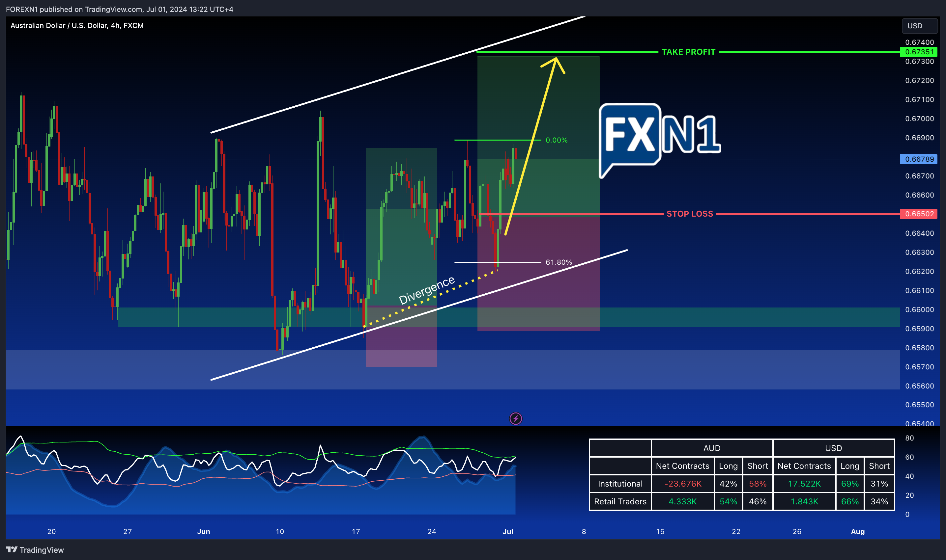The width and height of the screenshot is (946, 560).
Task: Click the Retail Traders row label
Action: (620, 501)
